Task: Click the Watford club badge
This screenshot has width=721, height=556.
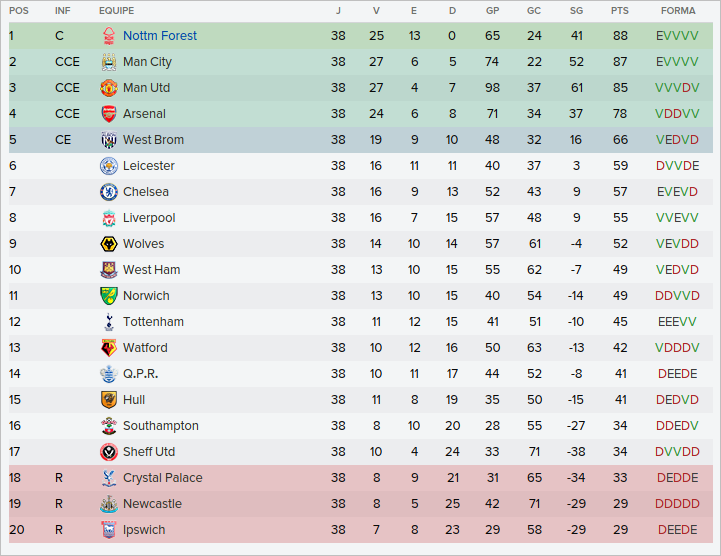Action: (109, 348)
